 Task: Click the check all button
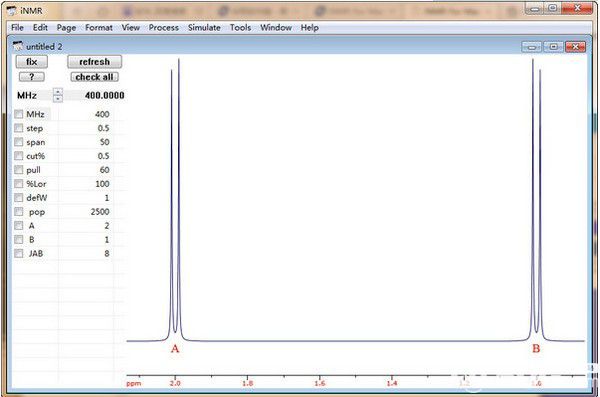click(95, 77)
